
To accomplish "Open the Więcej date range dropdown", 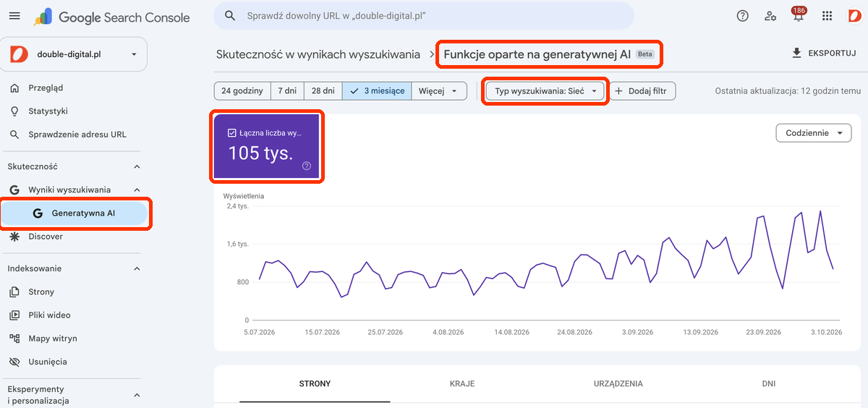I will point(439,91).
